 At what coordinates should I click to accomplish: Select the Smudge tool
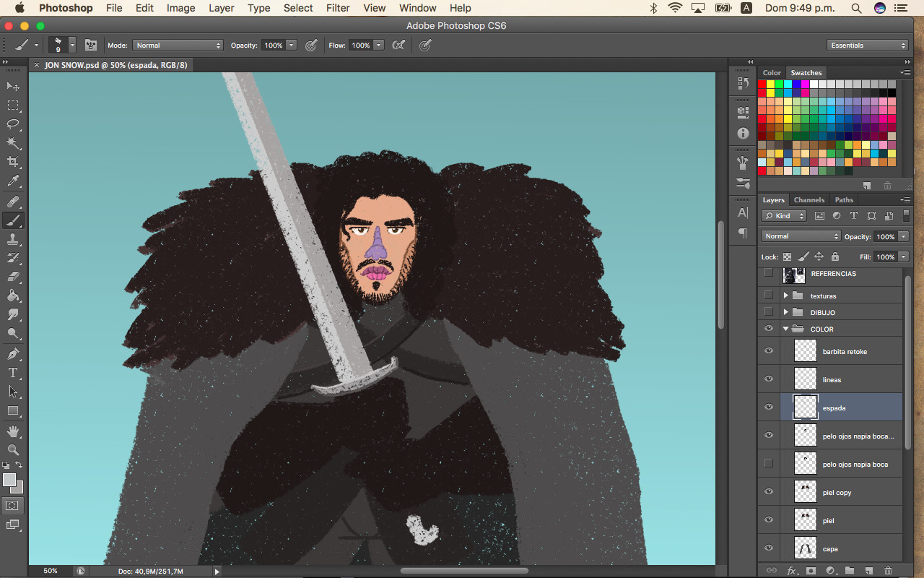click(13, 314)
